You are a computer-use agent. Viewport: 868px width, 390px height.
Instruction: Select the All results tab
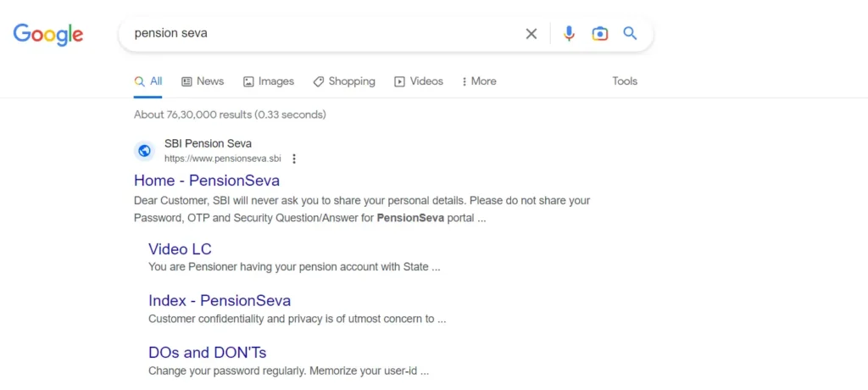click(x=147, y=81)
